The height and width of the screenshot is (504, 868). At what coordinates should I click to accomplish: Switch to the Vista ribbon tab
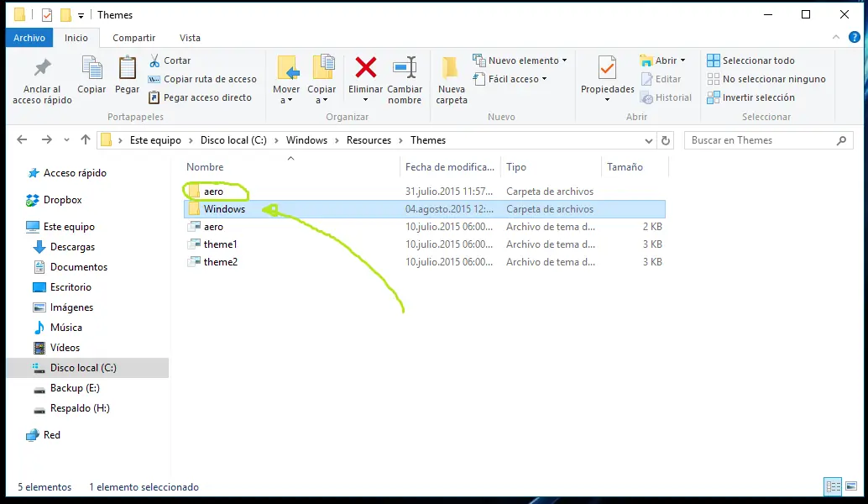pos(190,38)
